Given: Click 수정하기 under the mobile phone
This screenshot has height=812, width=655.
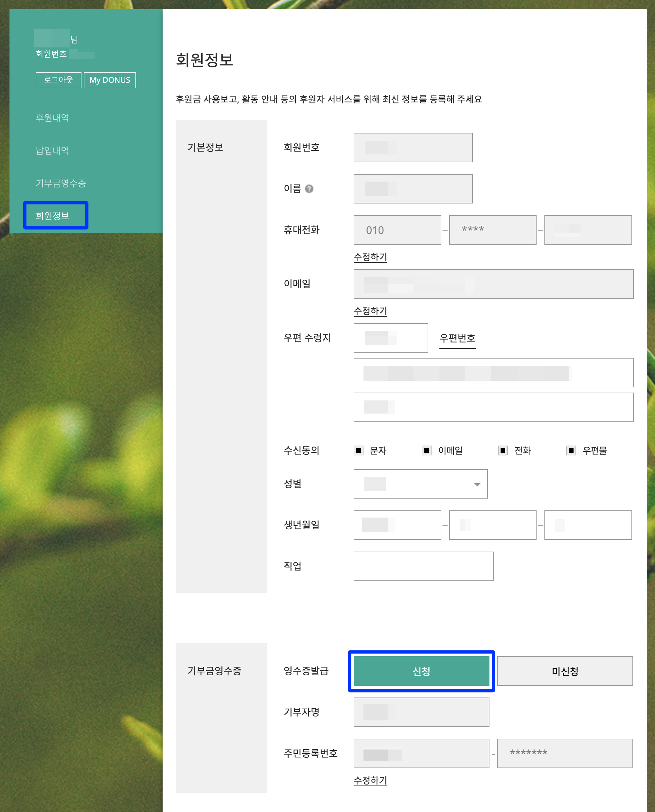Looking at the screenshot, I should pos(370,257).
